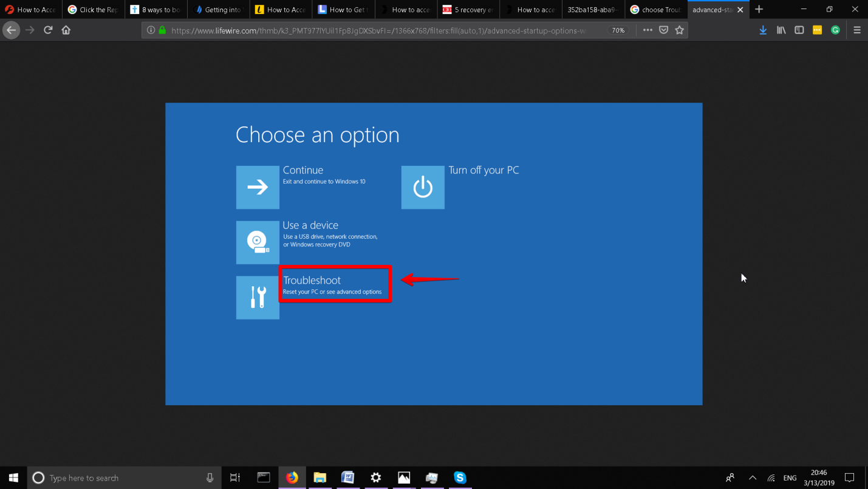Open the Grammarly extension

[x=835, y=30]
